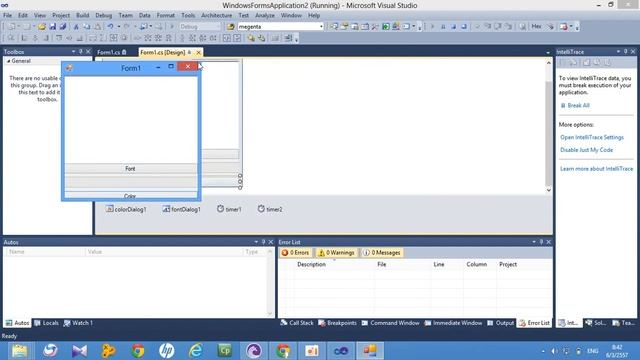Open the HP app from the taskbar
Viewport: 640px width, 360px height.
[167, 351]
